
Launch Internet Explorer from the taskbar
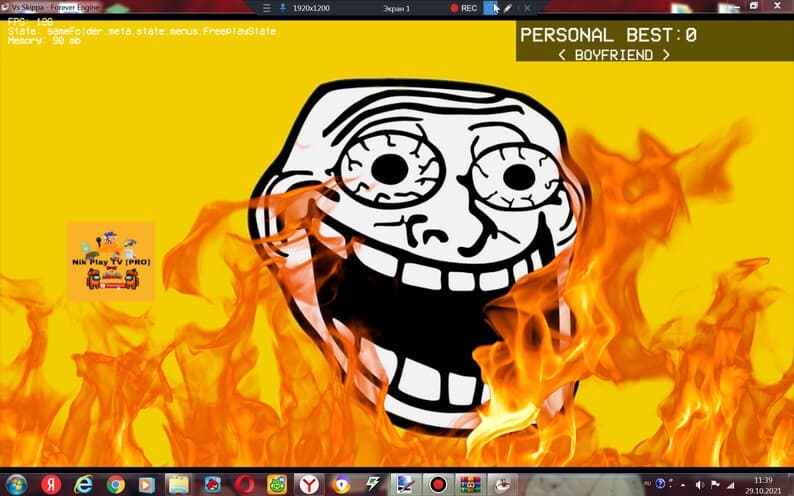click(84, 484)
